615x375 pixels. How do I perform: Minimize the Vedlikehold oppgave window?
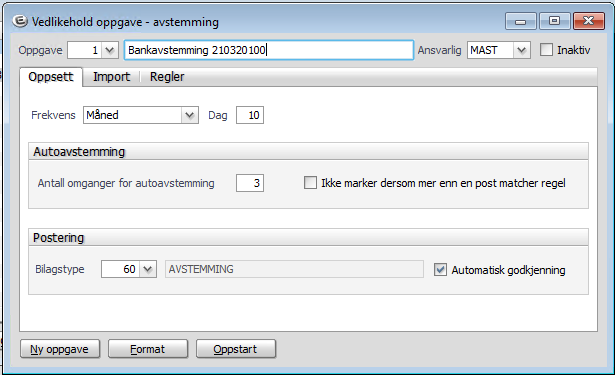tap(520, 21)
